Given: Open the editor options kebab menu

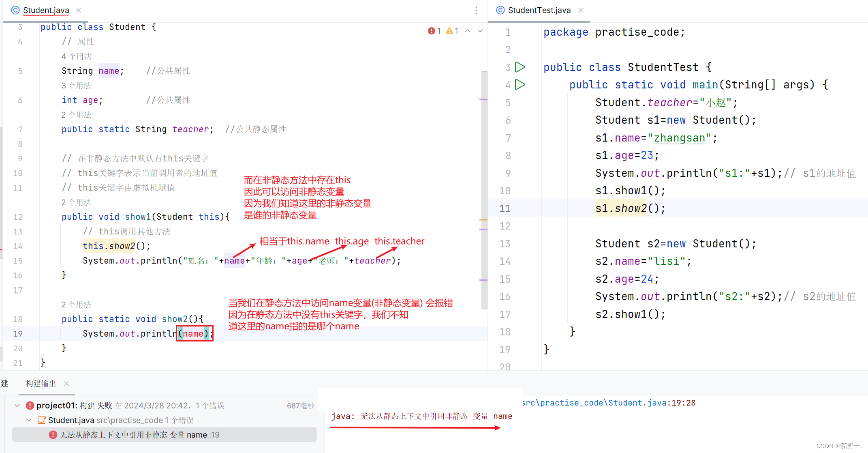Looking at the screenshot, I should point(476,10).
